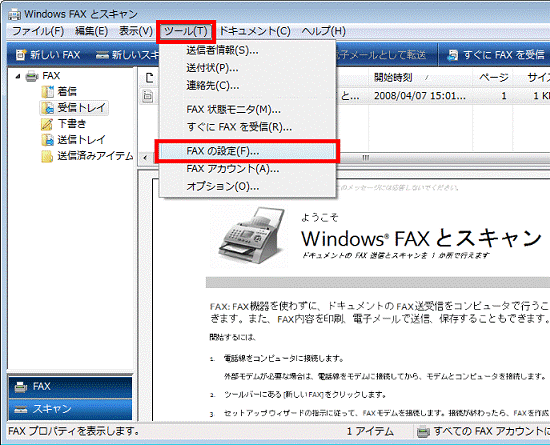This screenshot has width=550, height=445.
Task: Click the fax machine image in preview
Action: click(x=251, y=236)
